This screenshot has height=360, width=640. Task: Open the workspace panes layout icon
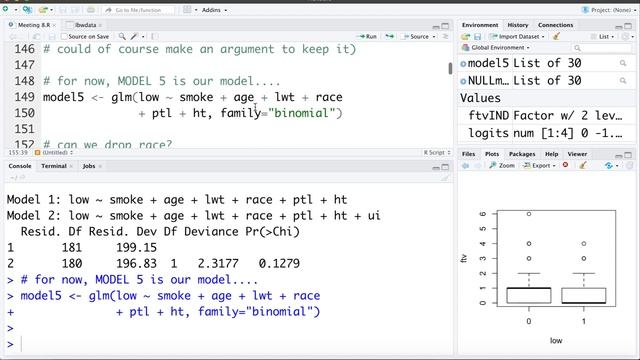pos(187,9)
